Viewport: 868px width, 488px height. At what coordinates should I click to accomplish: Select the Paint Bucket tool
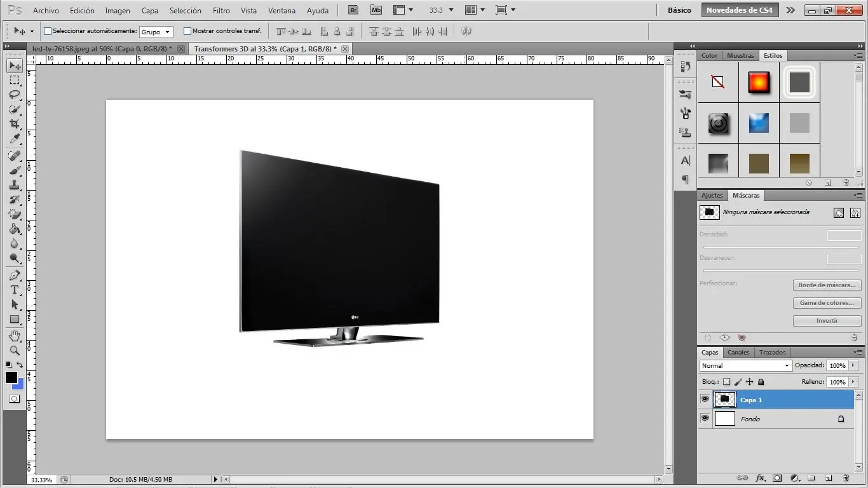15,229
